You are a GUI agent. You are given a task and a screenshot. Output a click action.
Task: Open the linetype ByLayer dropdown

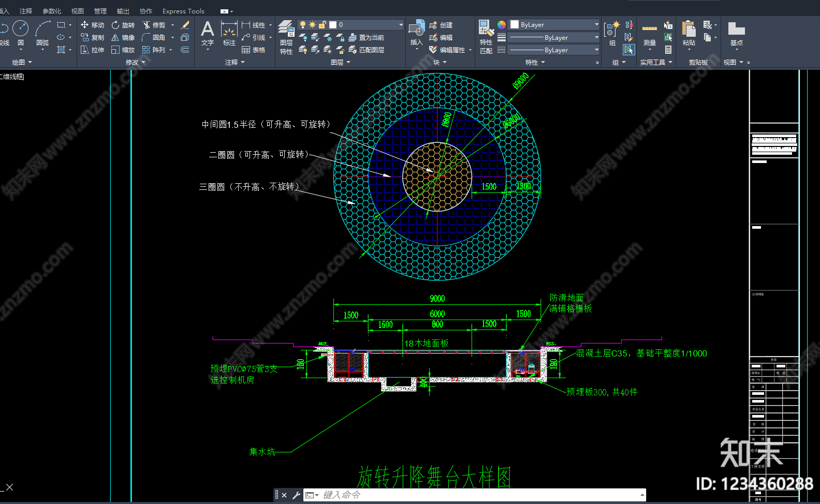click(554, 50)
